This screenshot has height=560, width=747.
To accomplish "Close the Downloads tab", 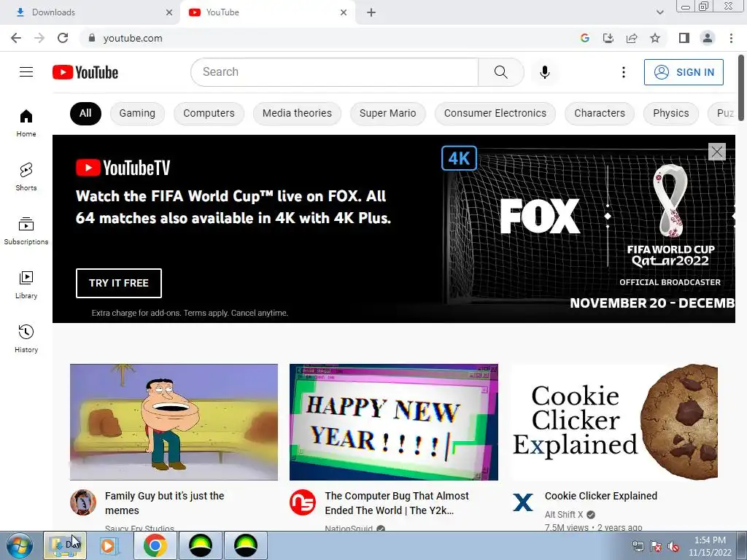I will click(x=169, y=12).
